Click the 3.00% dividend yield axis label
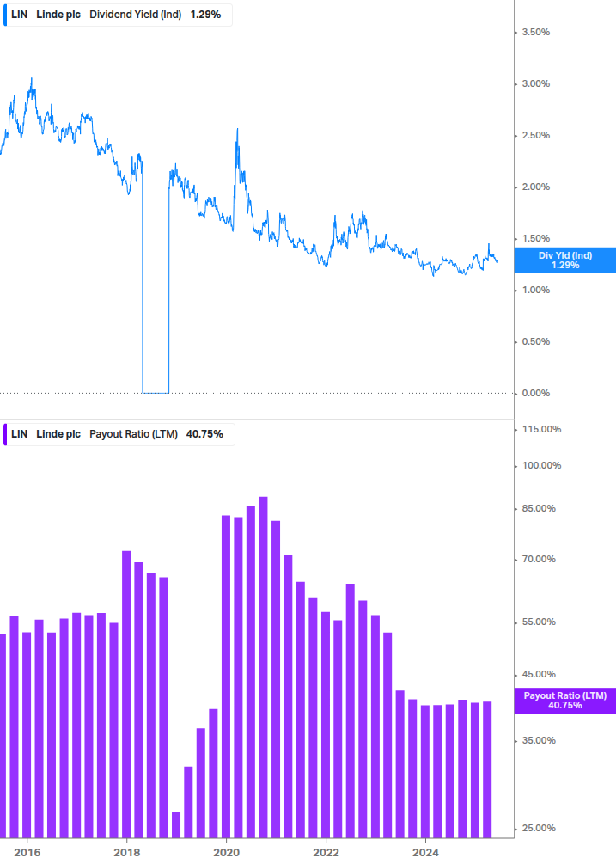This screenshot has width=616, height=864. pyautogui.click(x=535, y=83)
